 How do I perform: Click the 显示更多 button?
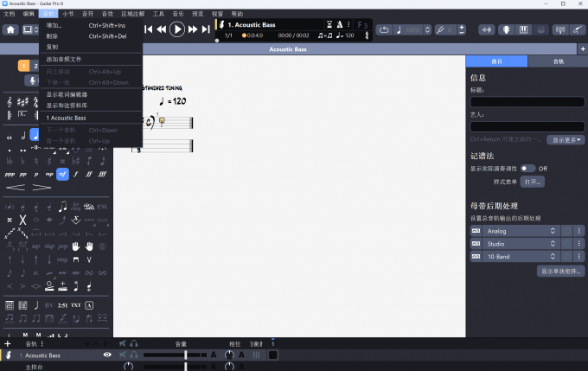click(x=566, y=139)
